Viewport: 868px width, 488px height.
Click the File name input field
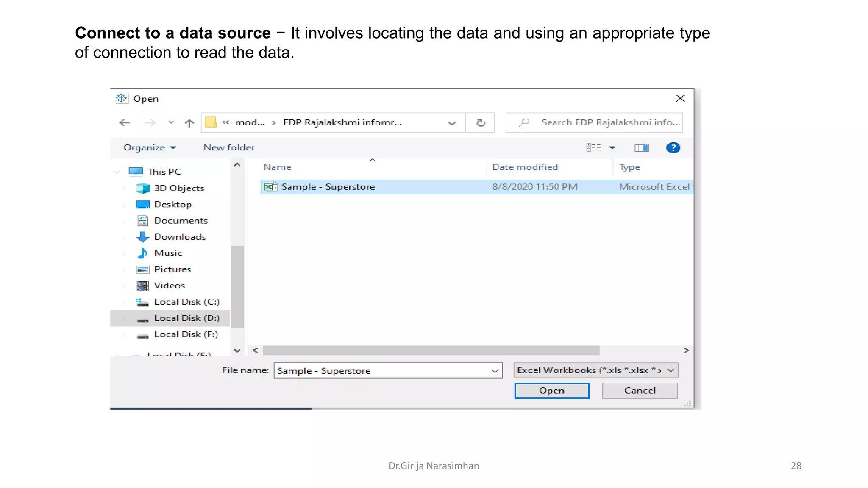pos(388,371)
